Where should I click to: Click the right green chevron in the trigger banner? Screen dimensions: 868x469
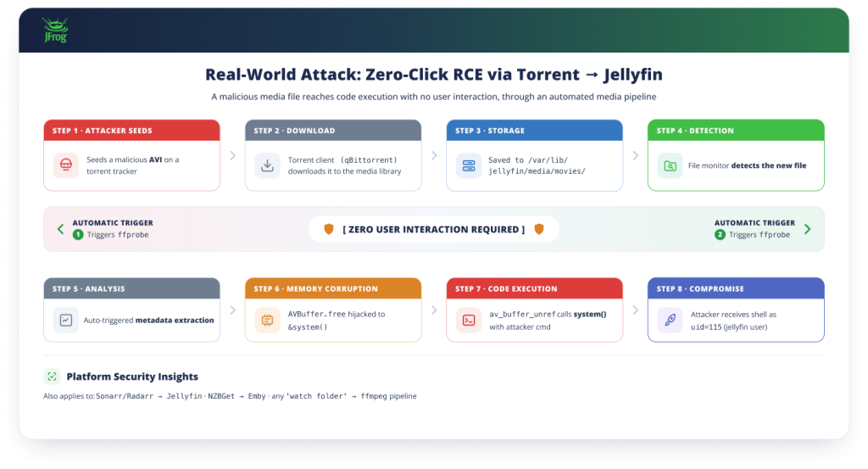pos(808,229)
